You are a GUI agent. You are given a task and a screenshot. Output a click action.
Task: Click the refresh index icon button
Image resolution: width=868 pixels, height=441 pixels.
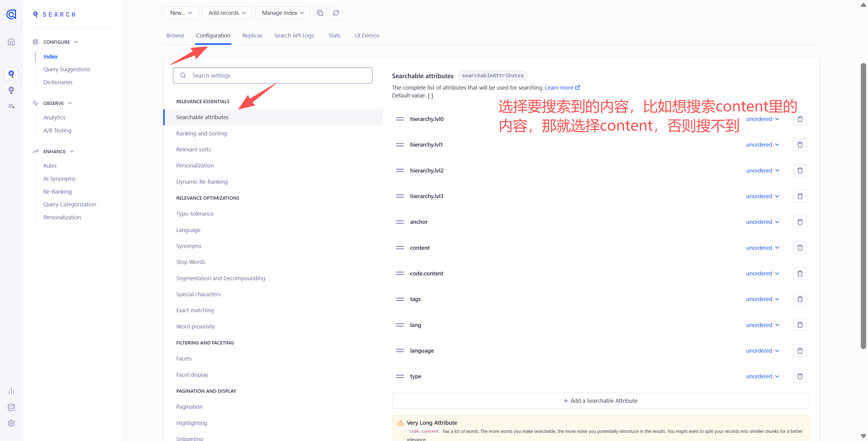(336, 13)
